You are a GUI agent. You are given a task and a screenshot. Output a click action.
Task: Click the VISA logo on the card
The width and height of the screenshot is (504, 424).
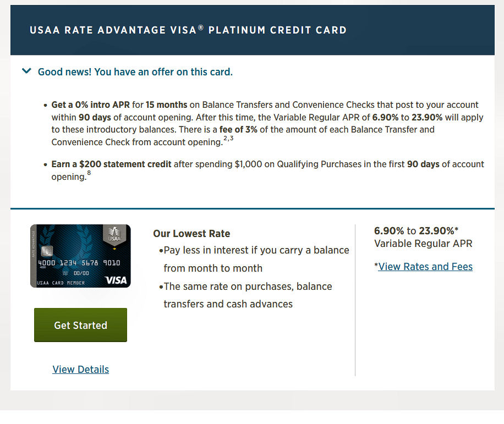pyautogui.click(x=116, y=280)
